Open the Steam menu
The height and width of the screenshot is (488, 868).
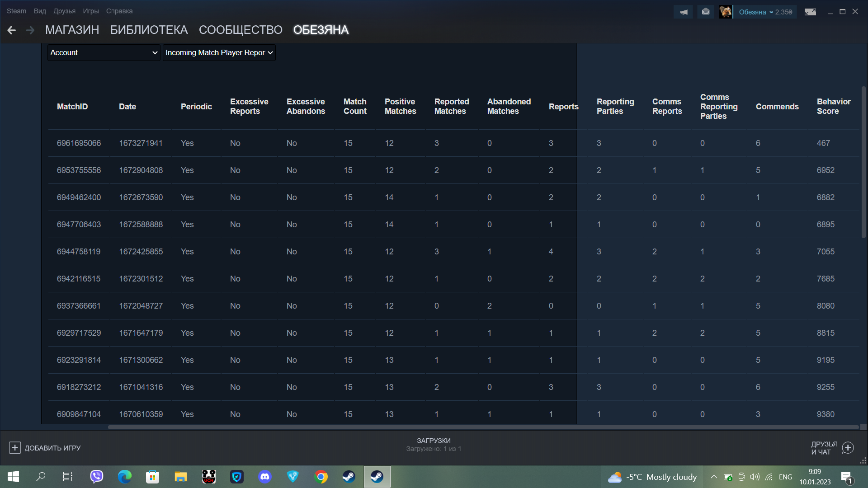pos(16,11)
